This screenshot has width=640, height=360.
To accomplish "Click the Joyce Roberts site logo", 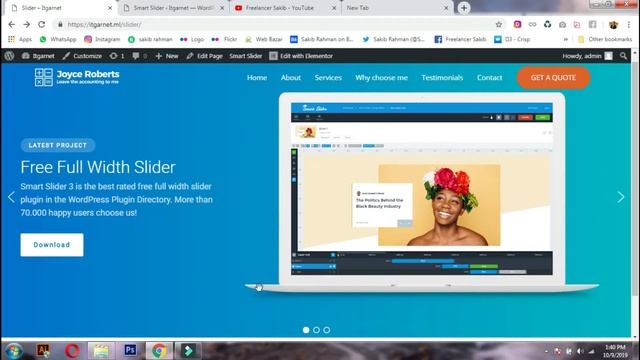I will click(x=77, y=77).
